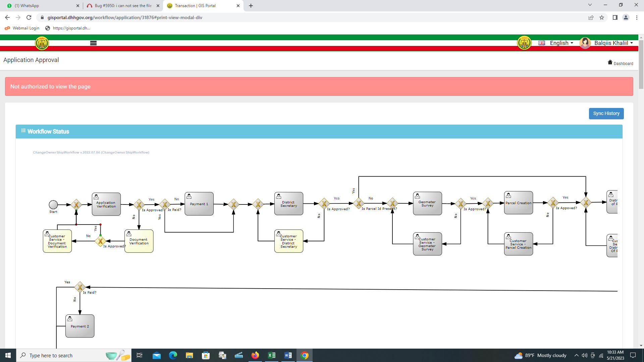
Task: Click the left government emblem logo
Action: point(42,43)
